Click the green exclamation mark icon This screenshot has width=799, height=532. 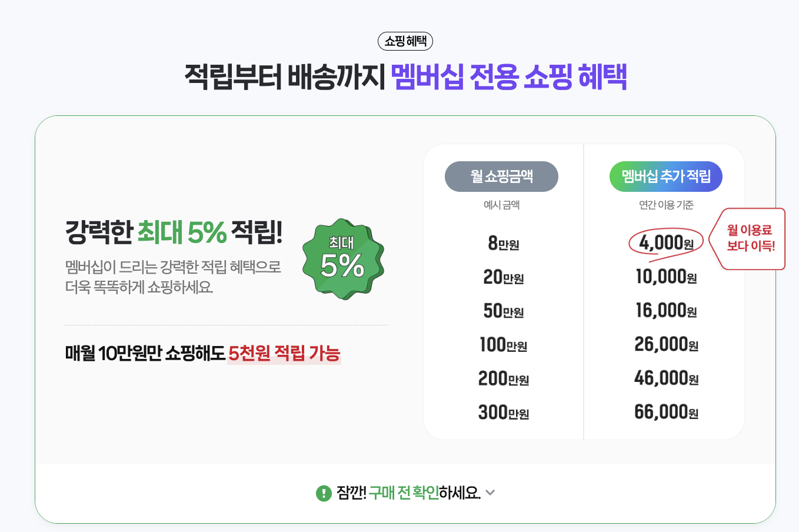click(x=324, y=493)
